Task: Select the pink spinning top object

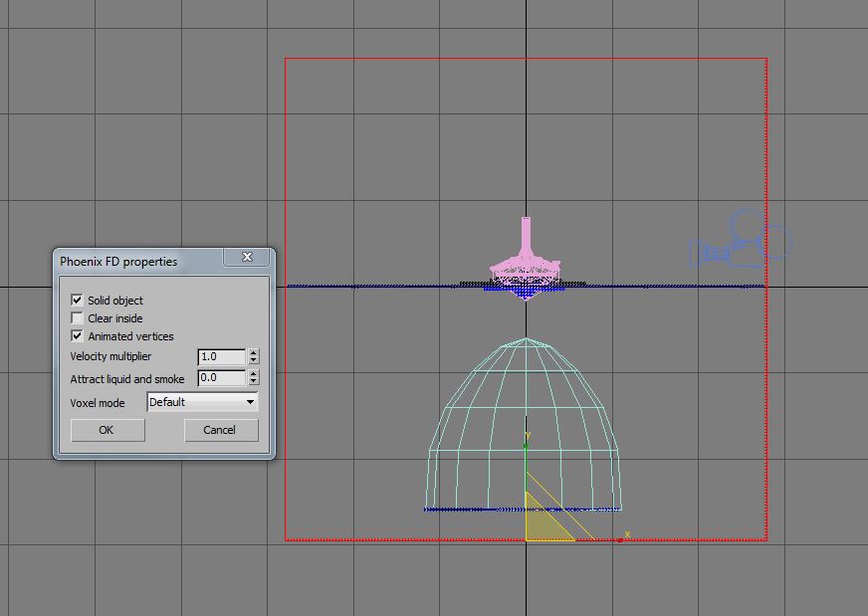Action: point(526,259)
